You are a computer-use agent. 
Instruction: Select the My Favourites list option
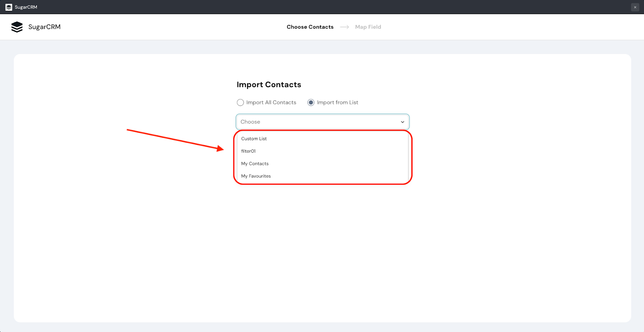[256, 176]
